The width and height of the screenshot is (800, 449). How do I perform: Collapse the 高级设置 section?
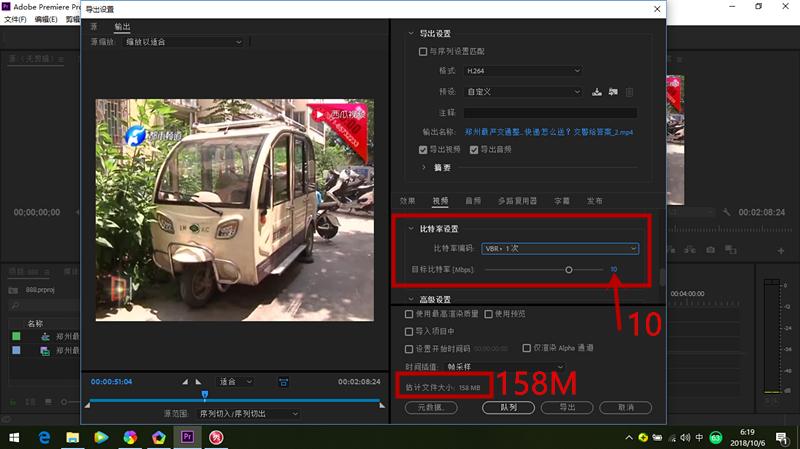411,299
